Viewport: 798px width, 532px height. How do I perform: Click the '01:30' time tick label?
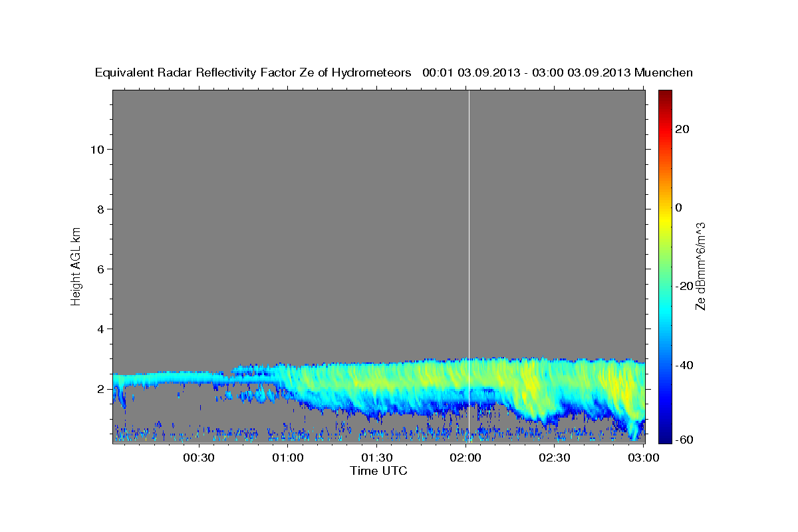(377, 458)
